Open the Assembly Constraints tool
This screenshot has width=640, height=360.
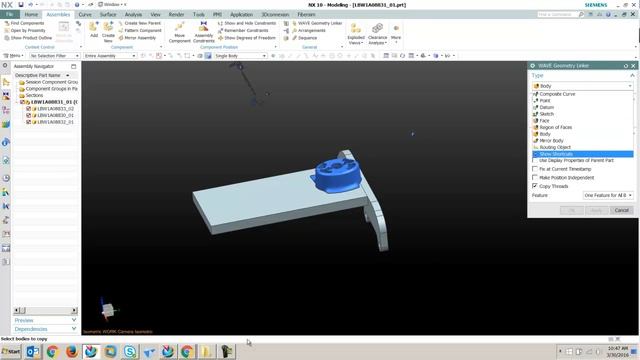coord(204,32)
